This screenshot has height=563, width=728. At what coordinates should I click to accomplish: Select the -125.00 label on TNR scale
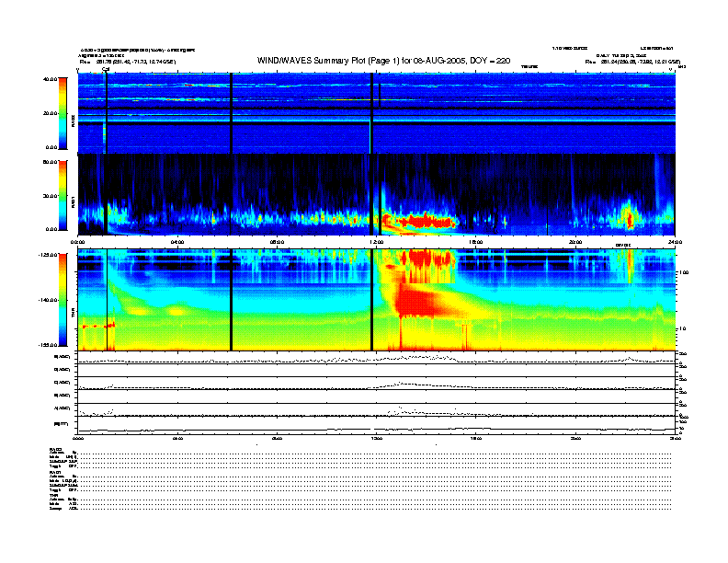point(48,255)
